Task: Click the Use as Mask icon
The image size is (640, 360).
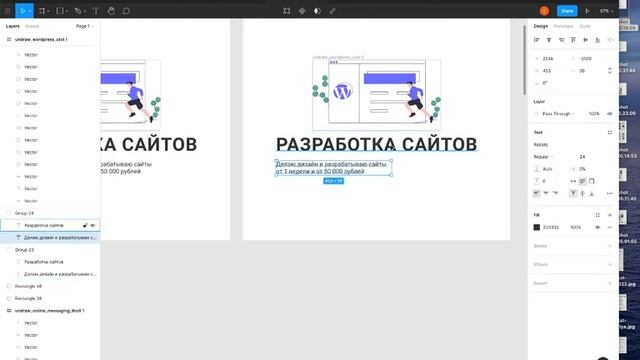Action: tap(317, 11)
